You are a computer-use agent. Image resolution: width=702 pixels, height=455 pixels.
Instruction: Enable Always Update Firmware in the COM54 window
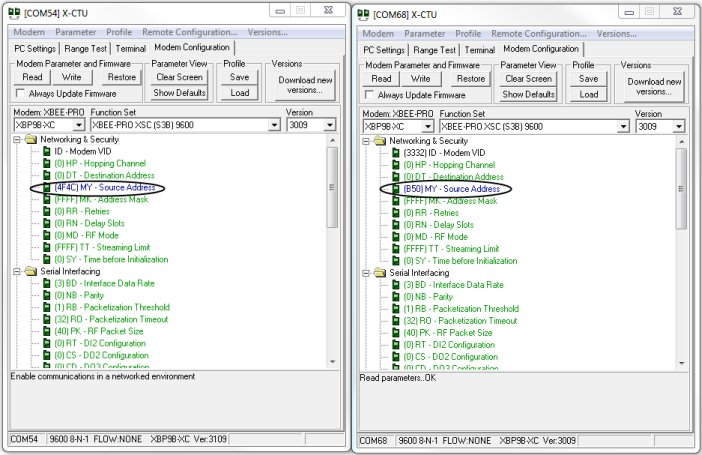[x=20, y=94]
